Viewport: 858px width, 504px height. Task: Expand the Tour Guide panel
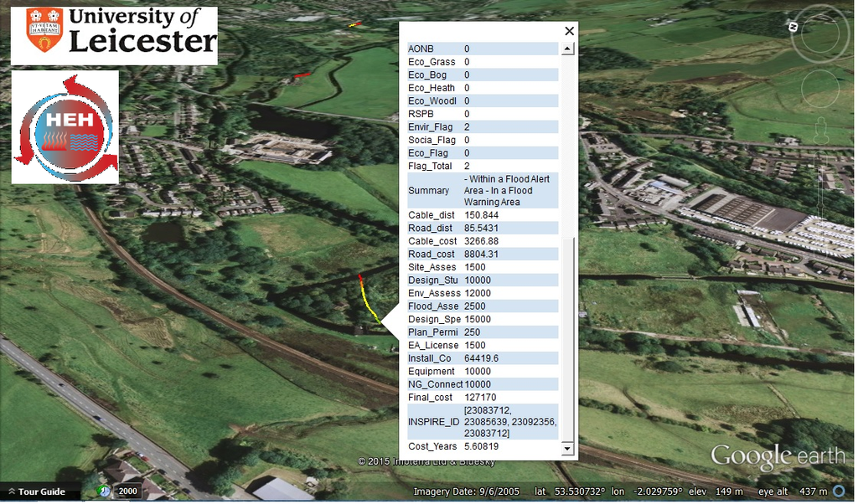pyautogui.click(x=37, y=493)
